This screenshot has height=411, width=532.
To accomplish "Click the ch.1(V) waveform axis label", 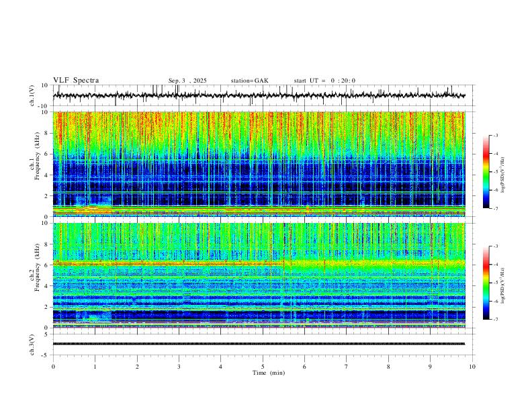I will click(x=32, y=95).
